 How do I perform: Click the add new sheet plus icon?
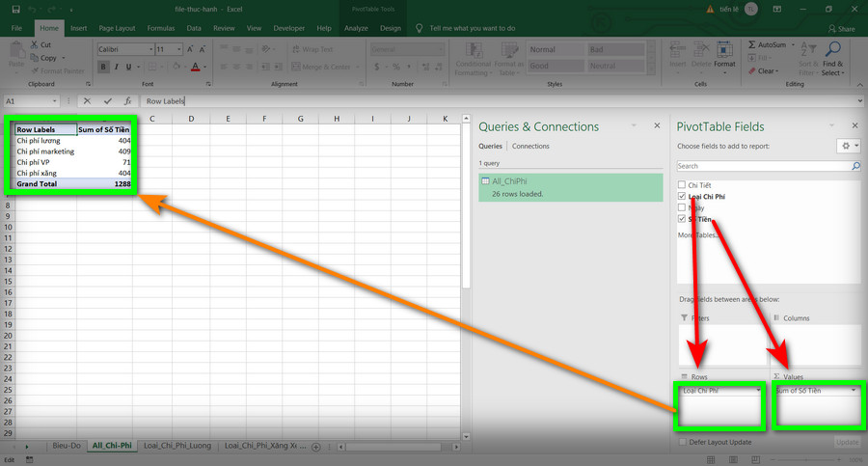coord(316,447)
